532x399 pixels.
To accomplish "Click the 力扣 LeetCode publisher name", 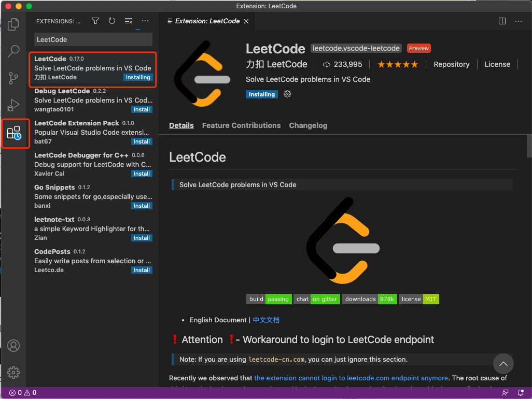I will tap(276, 64).
